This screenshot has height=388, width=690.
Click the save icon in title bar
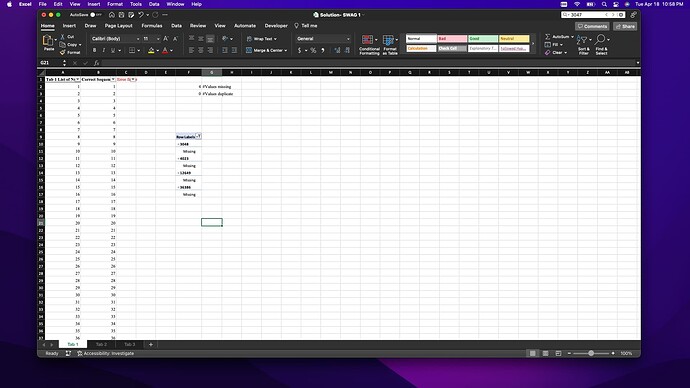(x=121, y=15)
